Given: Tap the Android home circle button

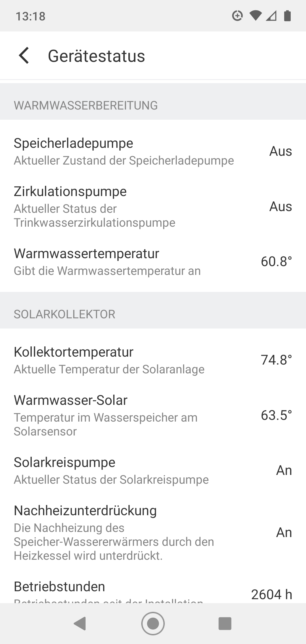Looking at the screenshot, I should tap(153, 624).
